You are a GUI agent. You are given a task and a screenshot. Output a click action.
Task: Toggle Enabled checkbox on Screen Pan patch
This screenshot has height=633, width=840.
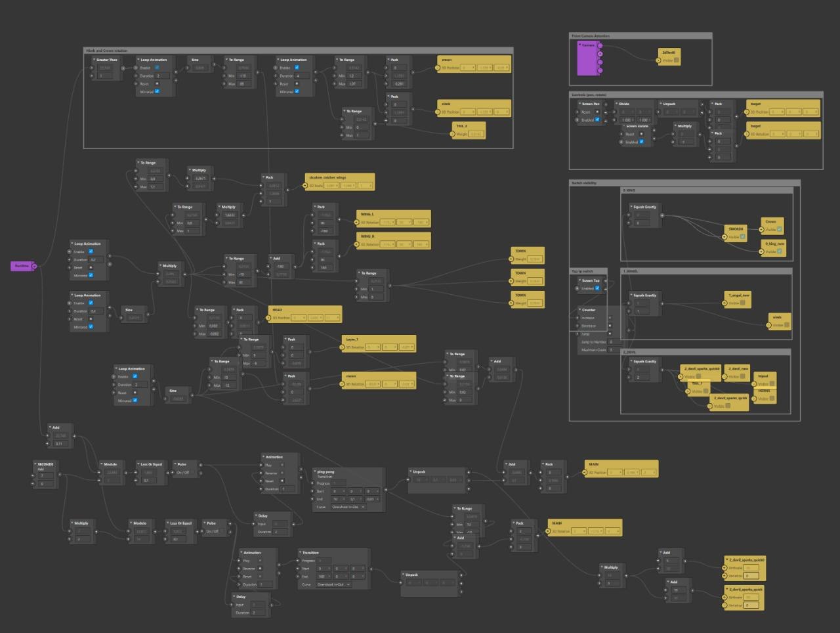click(597, 120)
